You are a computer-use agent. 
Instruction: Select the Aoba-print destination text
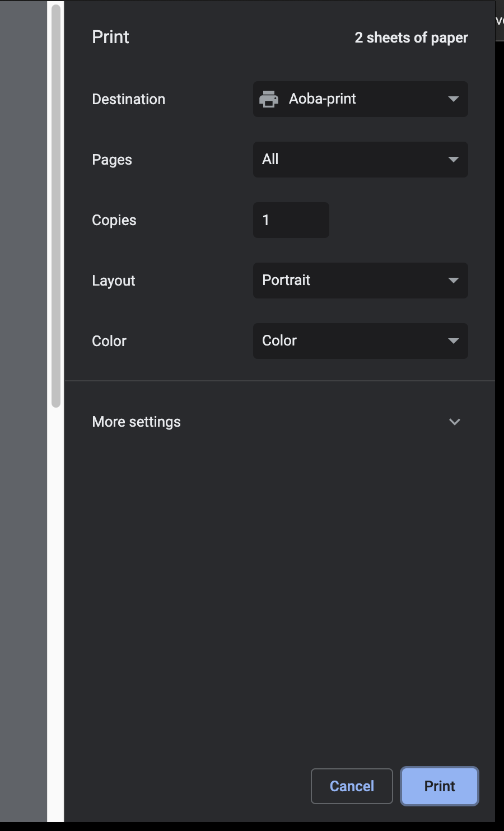pos(323,99)
